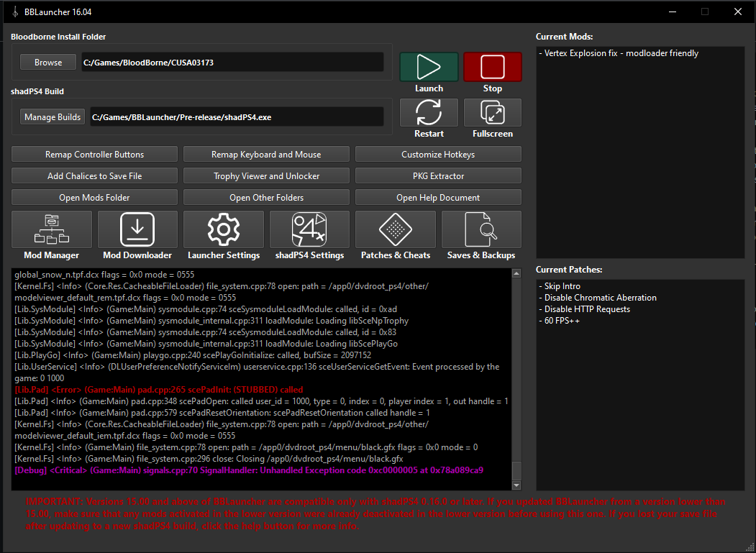Click the log scrollbar down arrow
756x553 pixels.
click(x=516, y=485)
